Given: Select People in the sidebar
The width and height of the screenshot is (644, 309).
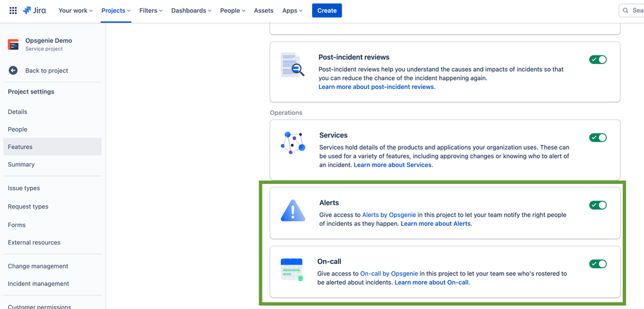Looking at the screenshot, I should point(53,130).
